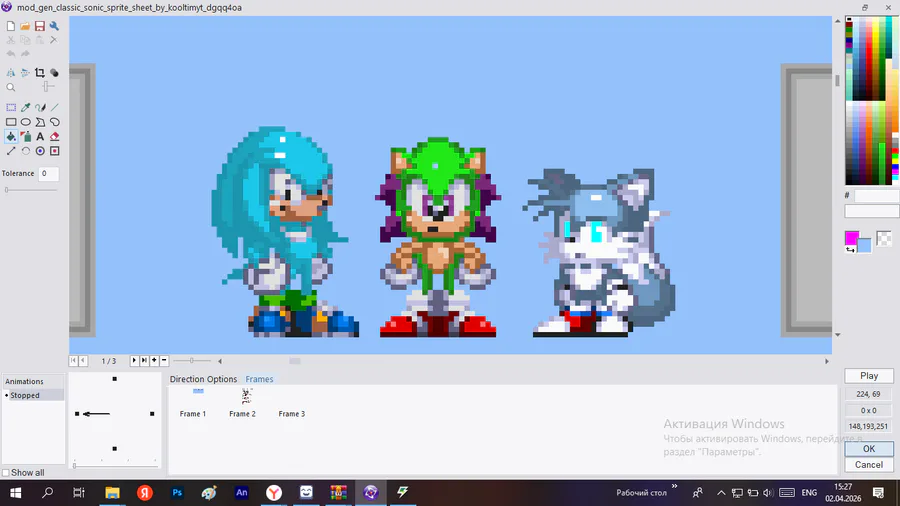
Task: Click the ENG language indicator in tray
Action: coord(809,493)
